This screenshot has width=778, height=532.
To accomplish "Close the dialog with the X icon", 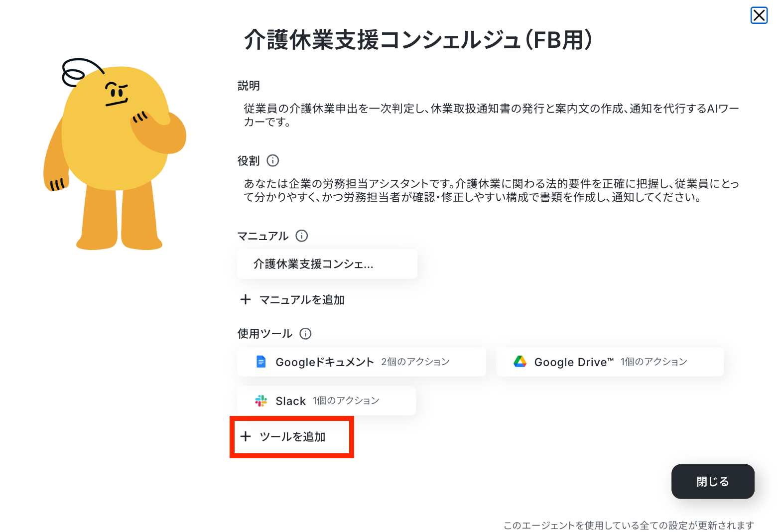I will pyautogui.click(x=759, y=15).
